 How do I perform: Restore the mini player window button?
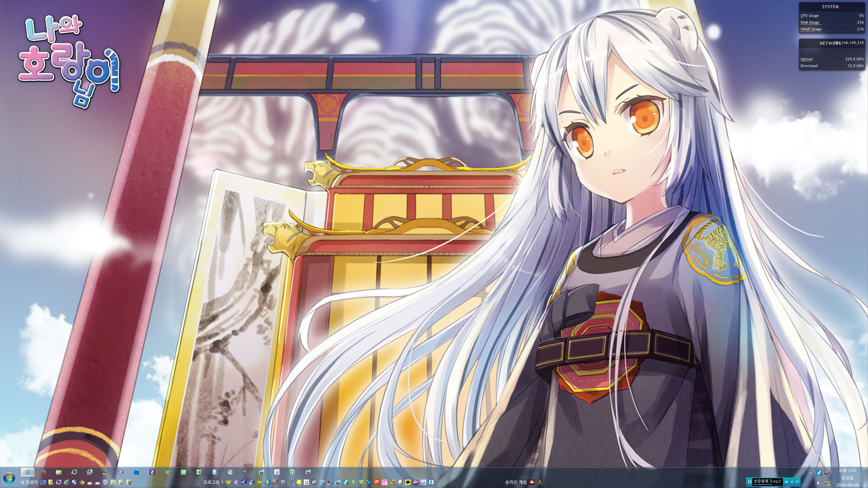click(797, 482)
